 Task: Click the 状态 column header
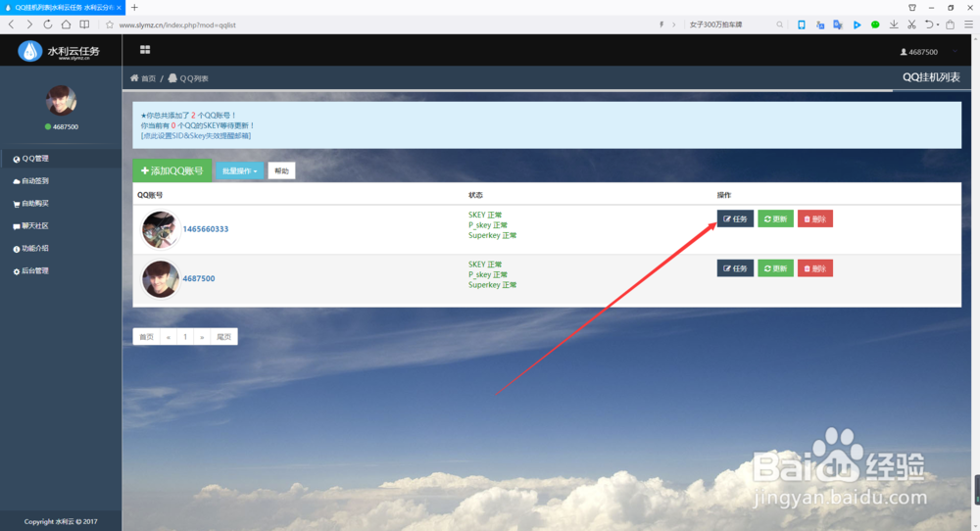point(475,195)
